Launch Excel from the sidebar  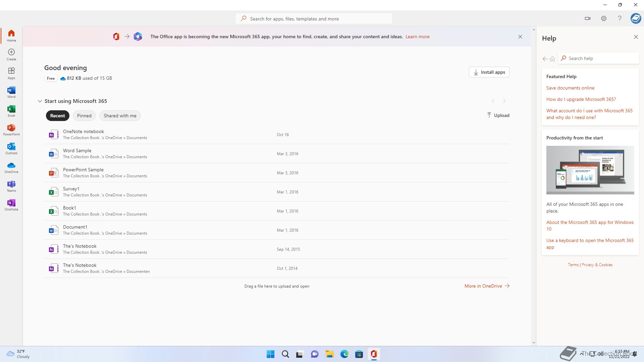11,111
